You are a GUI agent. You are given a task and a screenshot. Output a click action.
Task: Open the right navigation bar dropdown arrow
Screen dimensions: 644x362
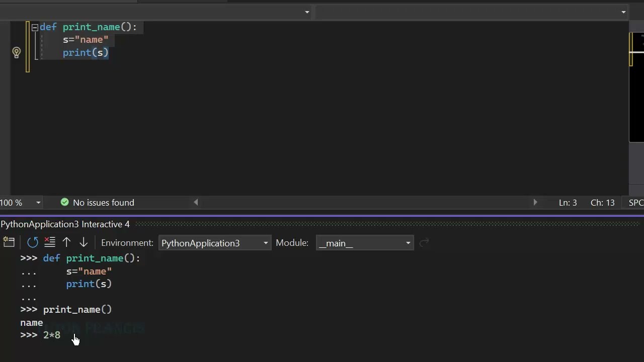(x=623, y=12)
